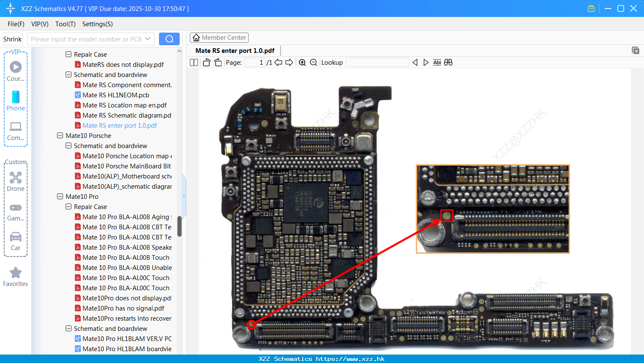Screen dimensions: 644x363
Task: Click the binoculars find icon
Action: click(448, 63)
